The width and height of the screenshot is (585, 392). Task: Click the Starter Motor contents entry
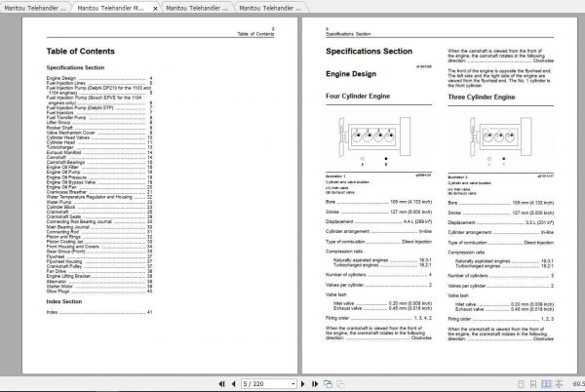pos(99,287)
